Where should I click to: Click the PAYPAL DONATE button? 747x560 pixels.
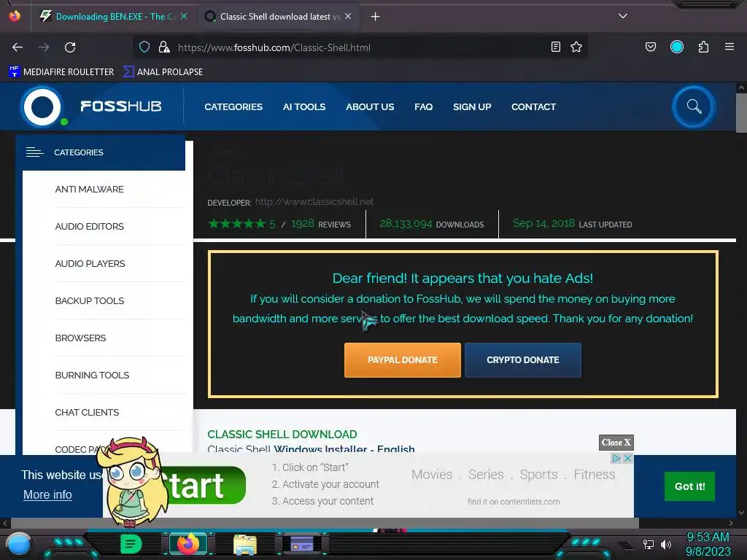point(403,360)
